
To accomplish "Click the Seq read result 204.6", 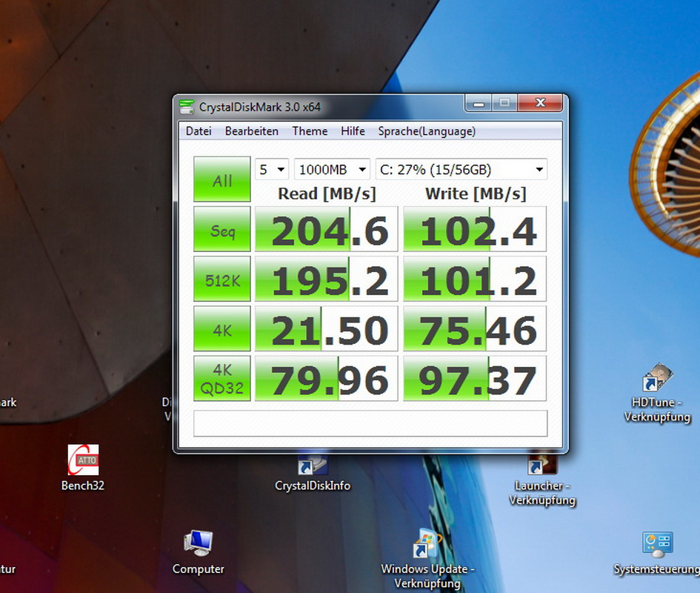I will pyautogui.click(x=327, y=229).
